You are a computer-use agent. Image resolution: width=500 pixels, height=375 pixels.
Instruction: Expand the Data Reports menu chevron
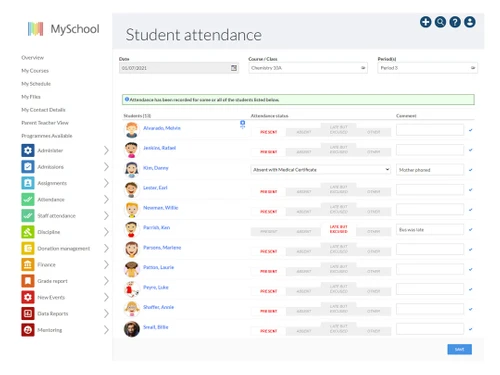106,314
